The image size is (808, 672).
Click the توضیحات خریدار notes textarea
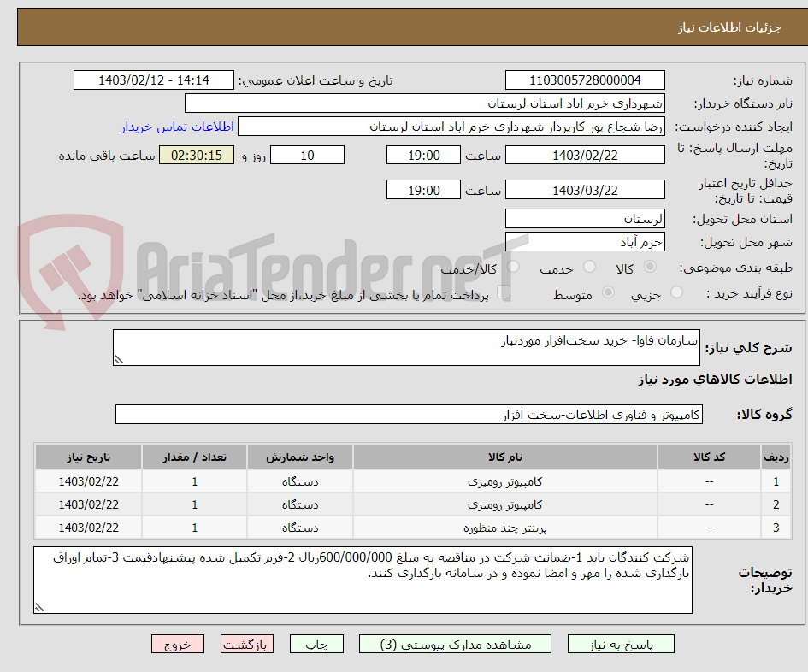point(363,581)
